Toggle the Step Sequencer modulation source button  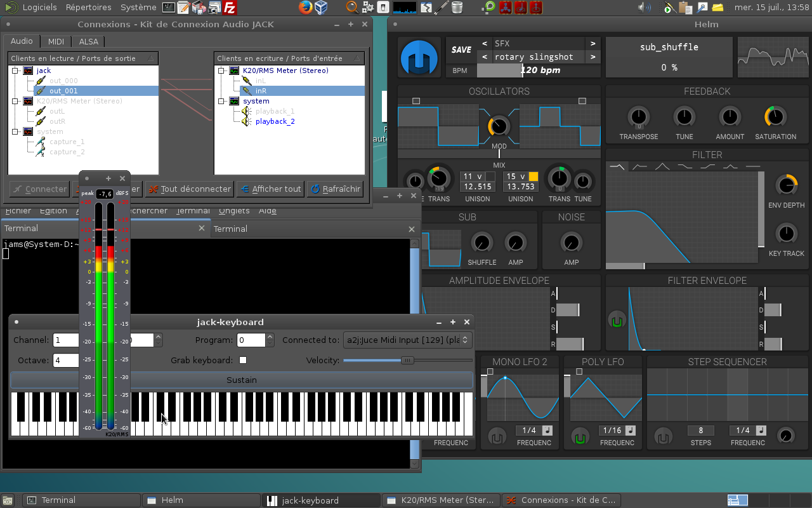point(663,438)
